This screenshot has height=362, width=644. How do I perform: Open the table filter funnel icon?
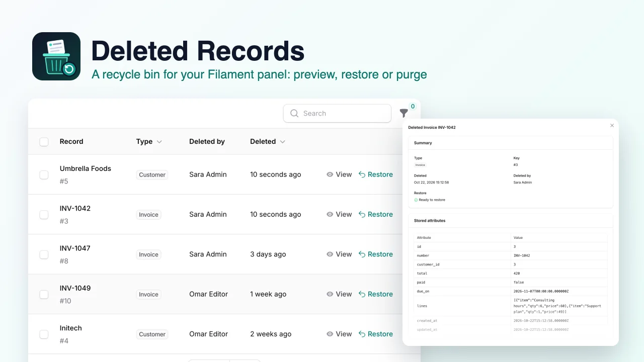(404, 113)
